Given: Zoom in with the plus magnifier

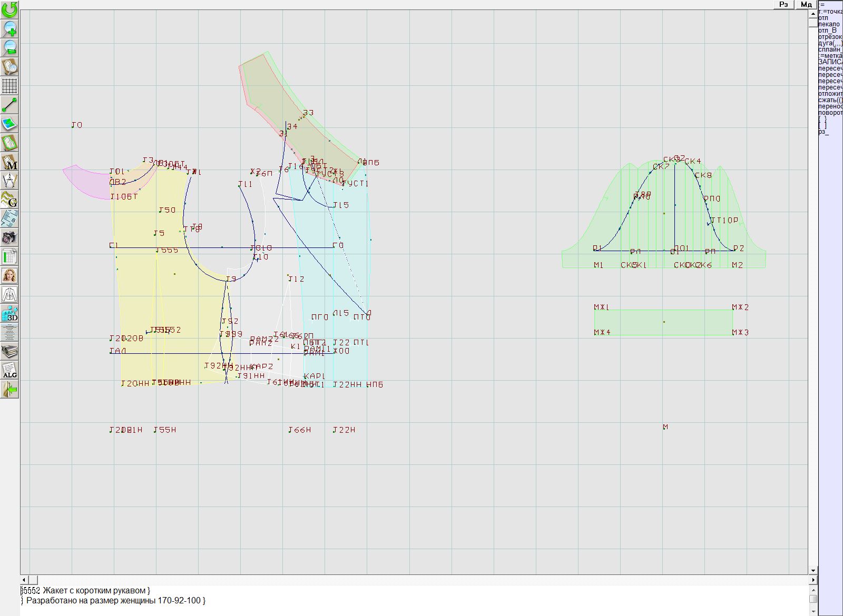Looking at the screenshot, I should pyautogui.click(x=9, y=28).
